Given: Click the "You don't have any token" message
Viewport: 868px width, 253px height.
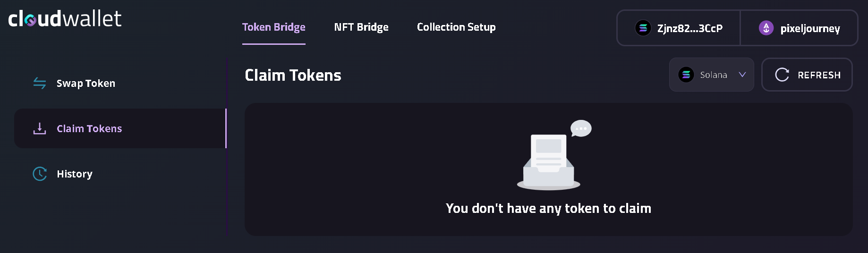Looking at the screenshot, I should tap(548, 208).
